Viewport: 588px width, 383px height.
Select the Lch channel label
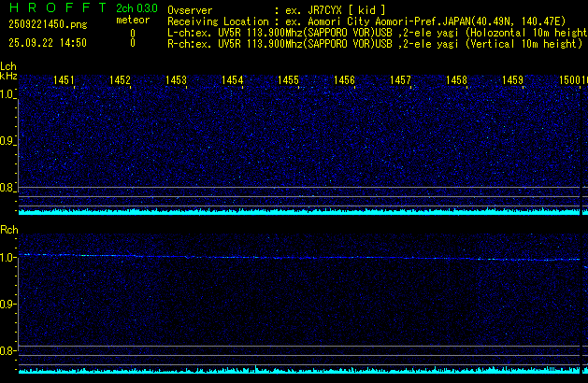(8, 66)
